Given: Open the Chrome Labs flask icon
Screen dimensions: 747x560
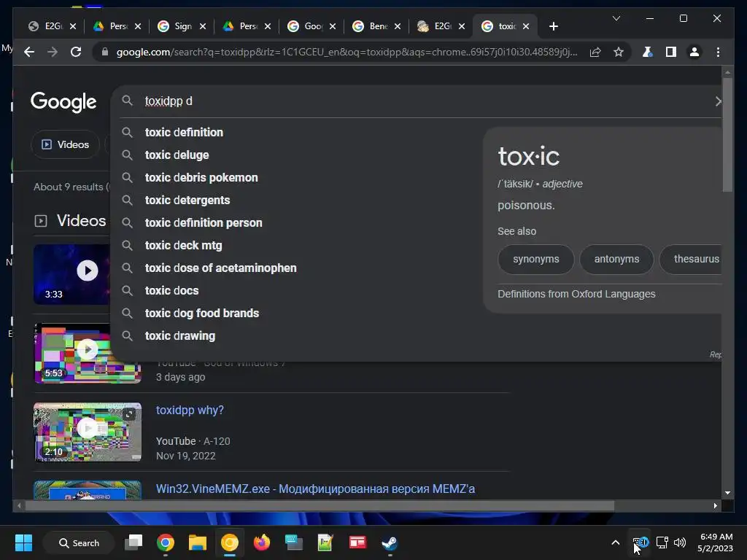Looking at the screenshot, I should pos(647,52).
